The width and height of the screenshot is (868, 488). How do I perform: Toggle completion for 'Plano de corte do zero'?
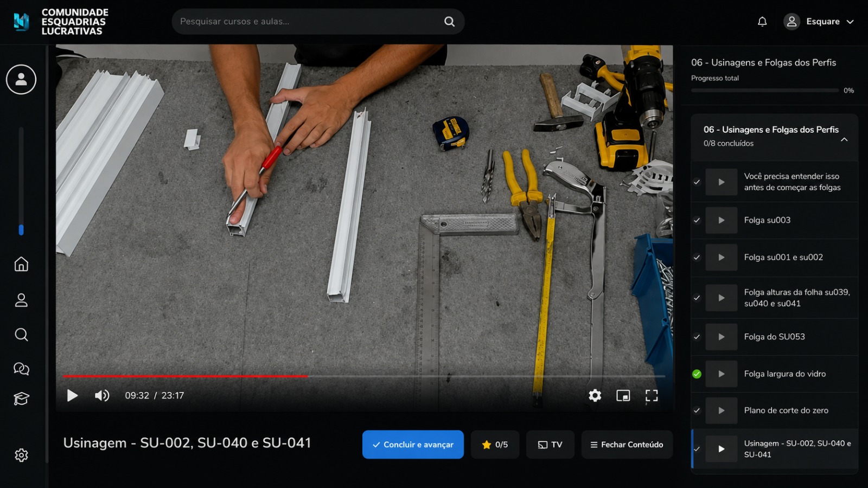point(697,410)
